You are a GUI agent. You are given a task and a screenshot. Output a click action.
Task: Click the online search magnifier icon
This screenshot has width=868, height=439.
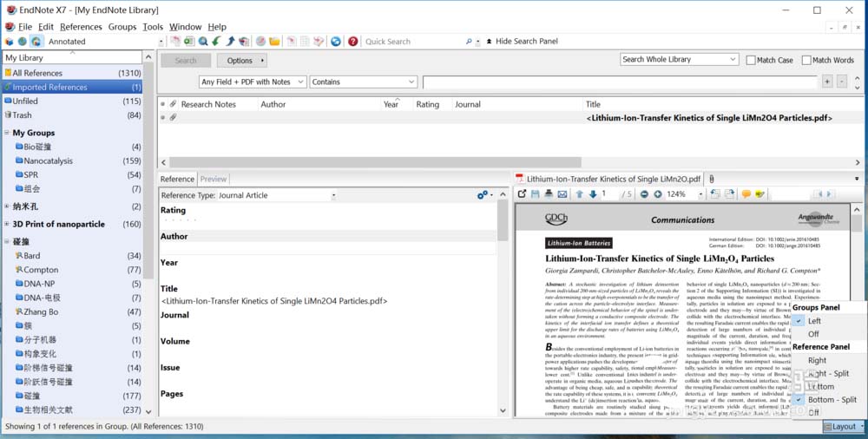click(x=202, y=41)
